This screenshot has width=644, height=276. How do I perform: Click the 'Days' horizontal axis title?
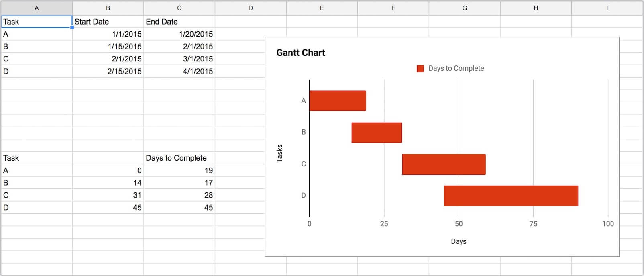click(459, 241)
